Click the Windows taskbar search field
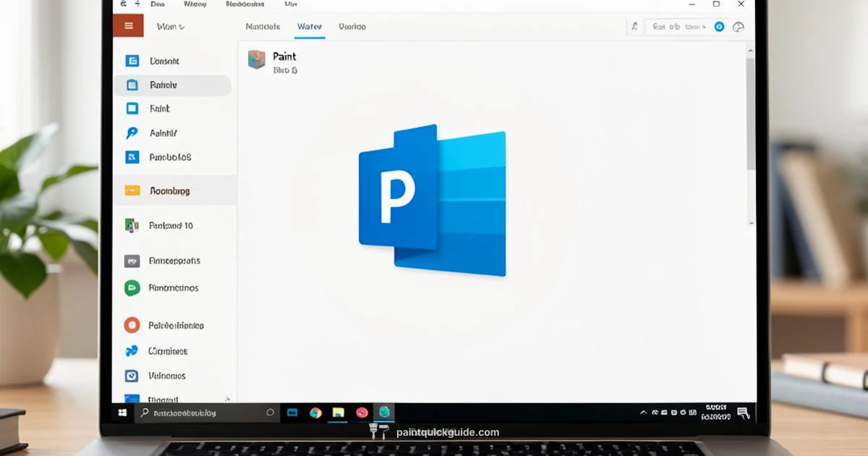The height and width of the screenshot is (456, 868). pyautogui.click(x=206, y=413)
